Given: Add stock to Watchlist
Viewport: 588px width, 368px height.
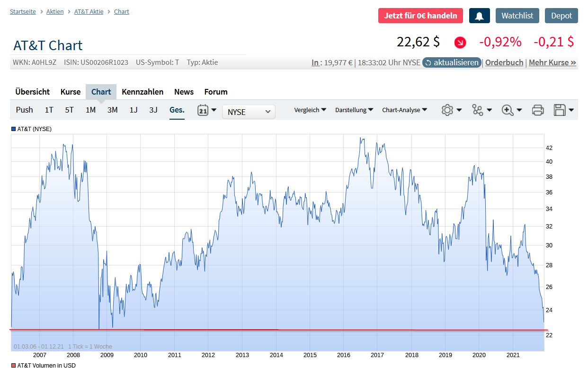Looking at the screenshot, I should pos(517,16).
